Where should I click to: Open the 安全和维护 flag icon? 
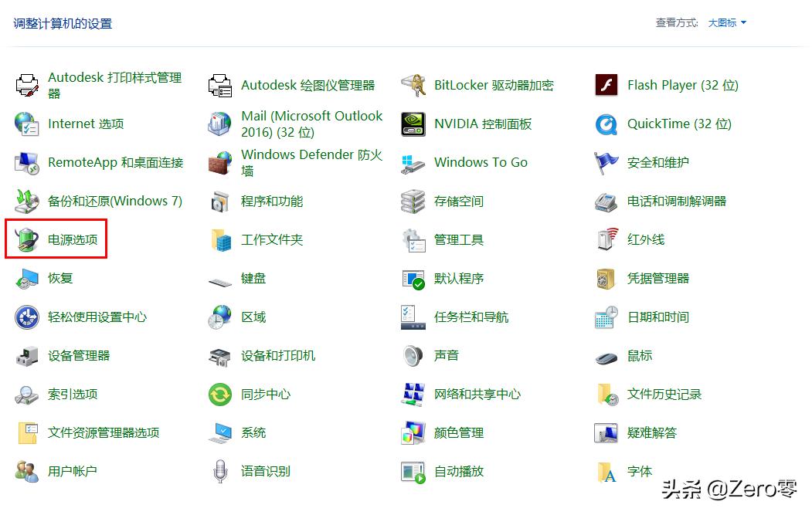pyautogui.click(x=606, y=162)
